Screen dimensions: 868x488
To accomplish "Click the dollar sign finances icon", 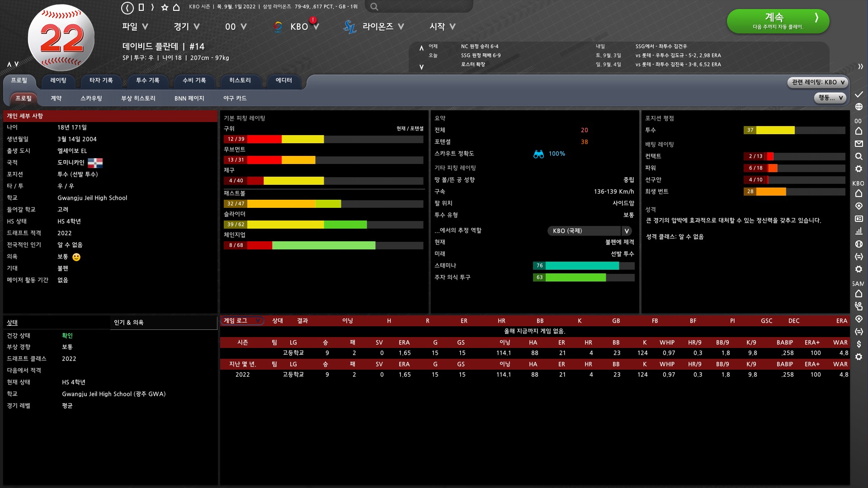I will point(859,344).
